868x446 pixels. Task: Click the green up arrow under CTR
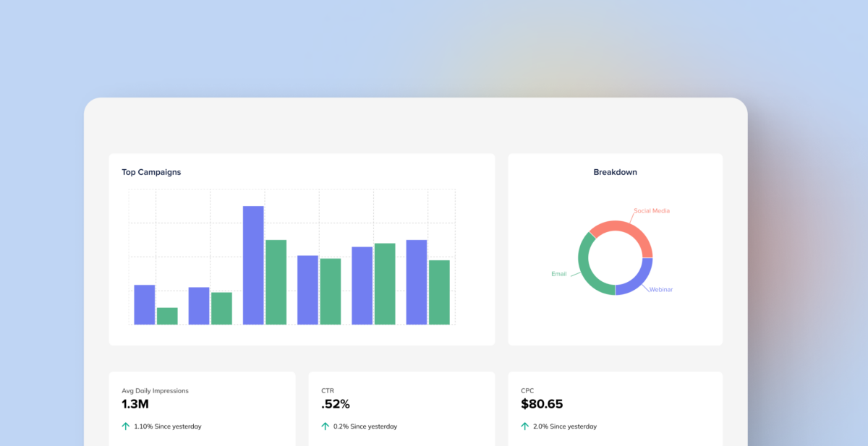click(325, 426)
